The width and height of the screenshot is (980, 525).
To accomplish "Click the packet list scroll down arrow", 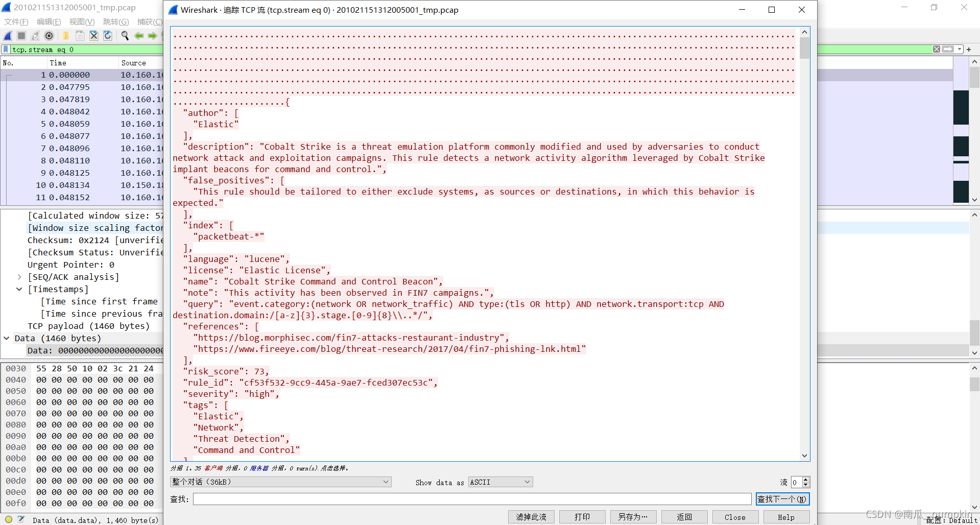I will (974, 200).
